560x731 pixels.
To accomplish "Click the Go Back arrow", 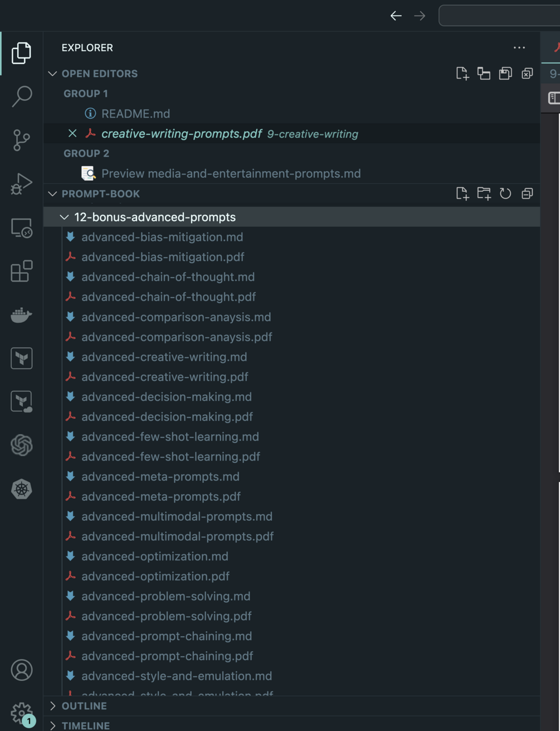I will pyautogui.click(x=396, y=16).
